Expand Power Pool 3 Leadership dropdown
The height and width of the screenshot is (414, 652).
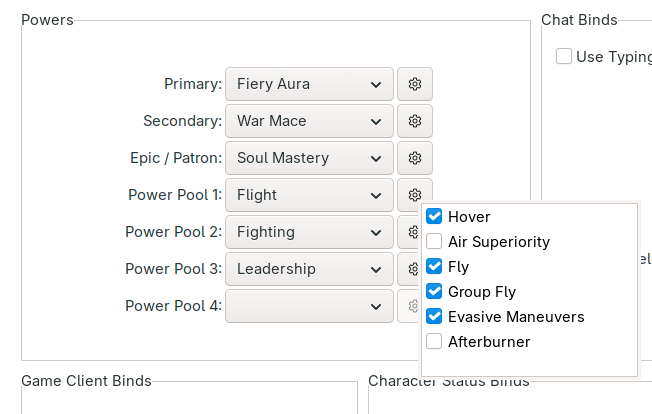click(309, 269)
